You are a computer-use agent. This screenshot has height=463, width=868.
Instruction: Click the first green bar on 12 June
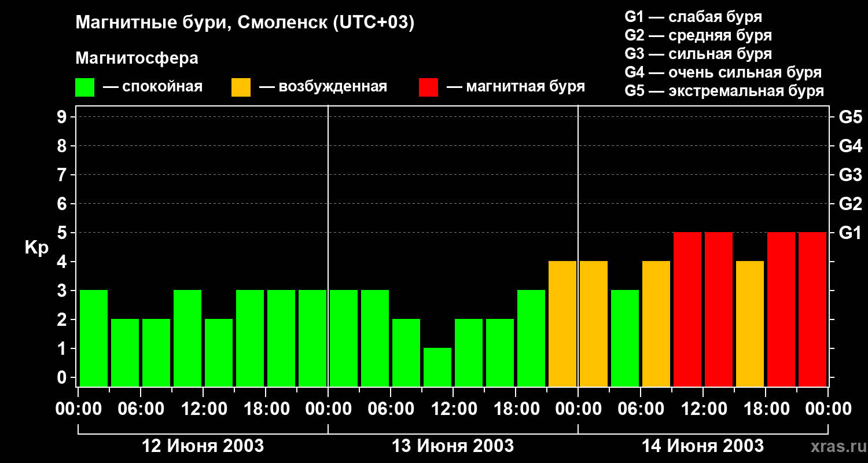point(94,338)
